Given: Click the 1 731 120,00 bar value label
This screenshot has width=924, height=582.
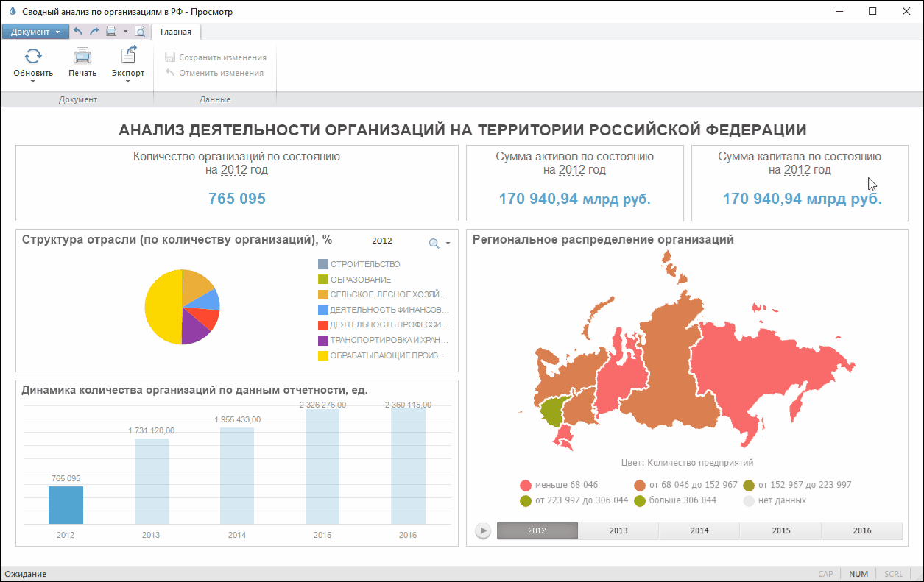Looking at the screenshot, I should [x=152, y=430].
